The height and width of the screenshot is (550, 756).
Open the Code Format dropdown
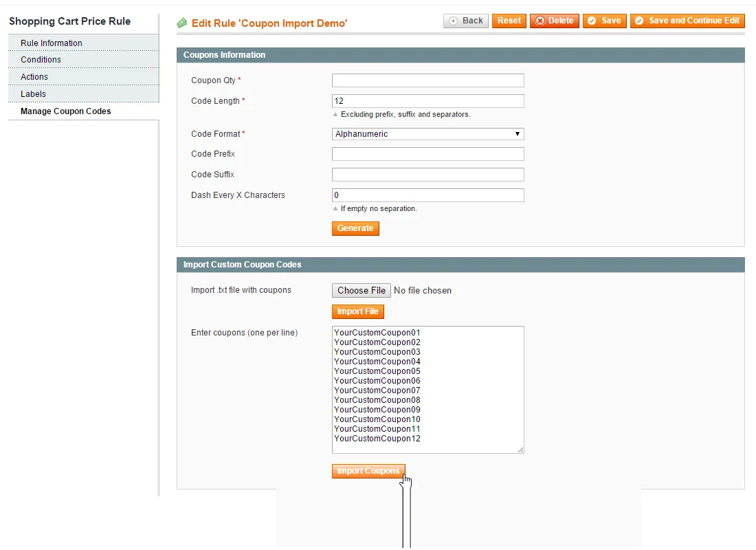427,134
